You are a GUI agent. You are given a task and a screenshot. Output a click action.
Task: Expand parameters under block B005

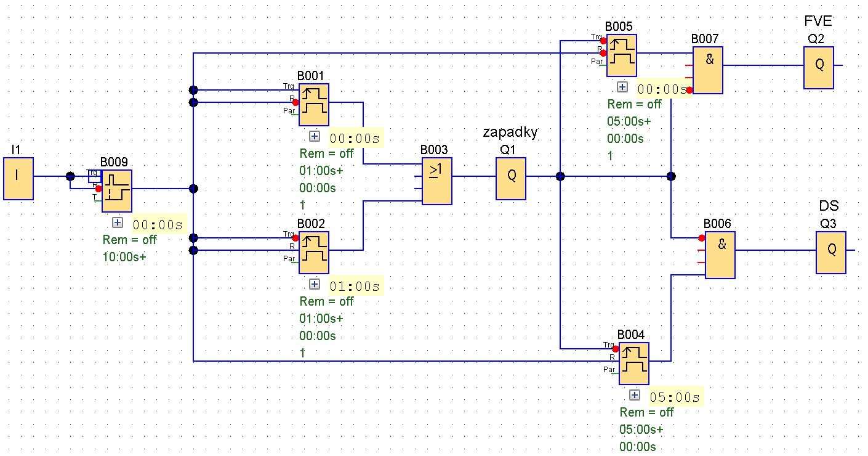[622, 88]
